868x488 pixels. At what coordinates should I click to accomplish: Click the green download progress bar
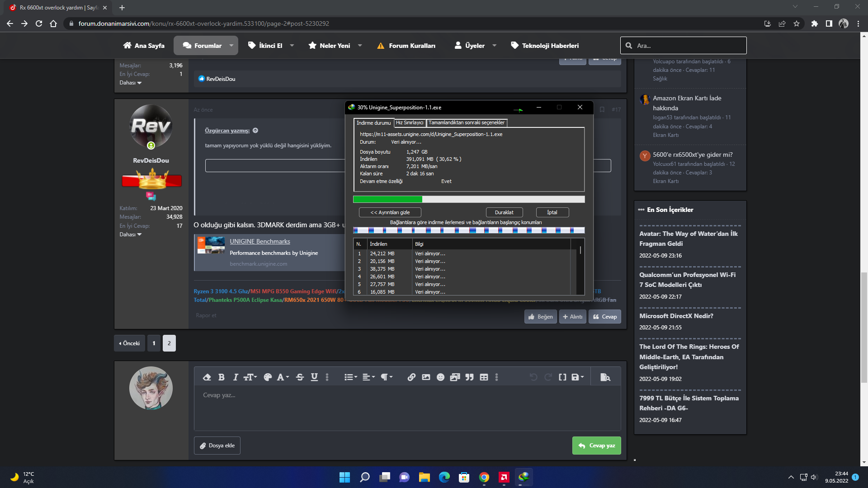coord(387,199)
